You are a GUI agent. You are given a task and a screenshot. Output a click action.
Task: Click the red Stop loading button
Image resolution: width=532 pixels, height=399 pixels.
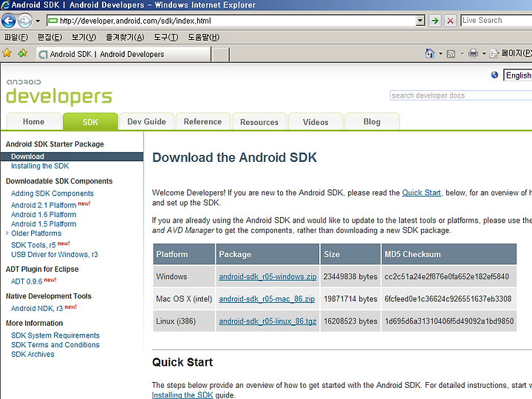pos(450,21)
